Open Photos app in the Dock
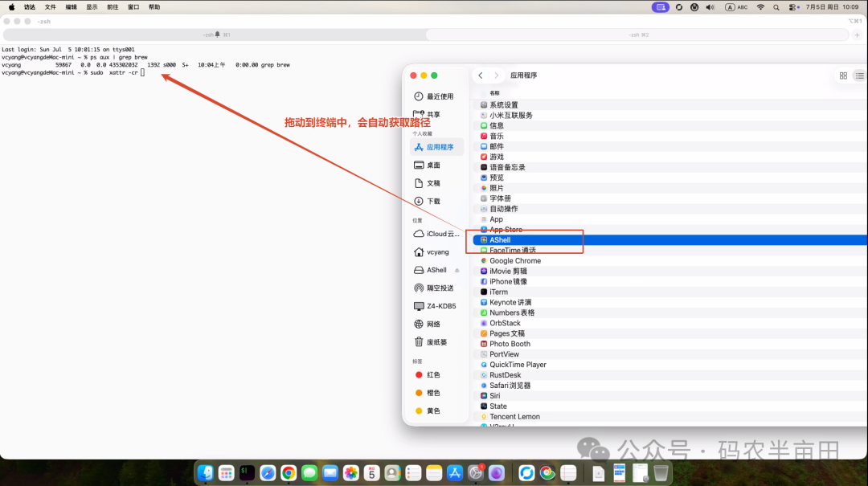This screenshot has height=486, width=868. click(351, 472)
